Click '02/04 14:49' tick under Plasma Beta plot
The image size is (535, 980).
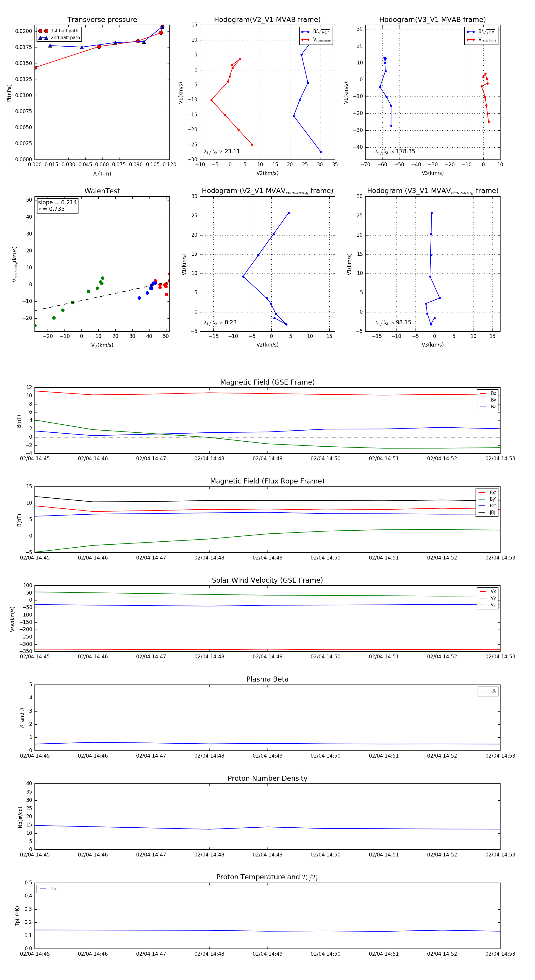pos(267,755)
